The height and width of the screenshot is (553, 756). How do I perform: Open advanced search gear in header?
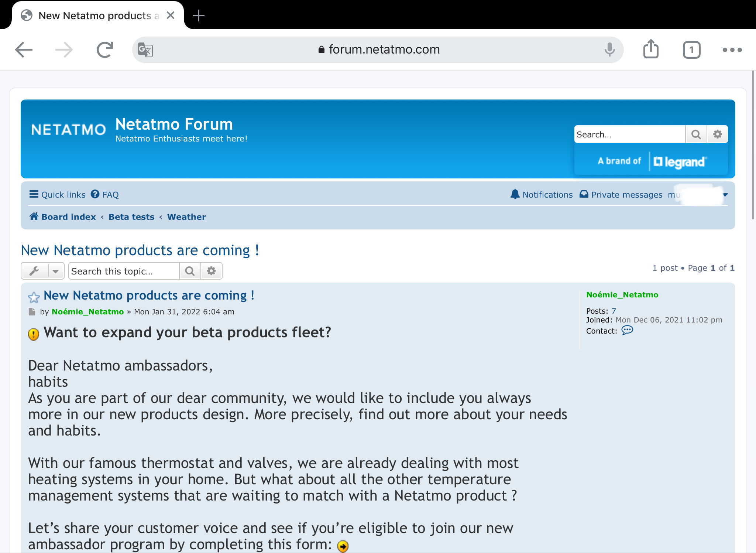(x=717, y=134)
